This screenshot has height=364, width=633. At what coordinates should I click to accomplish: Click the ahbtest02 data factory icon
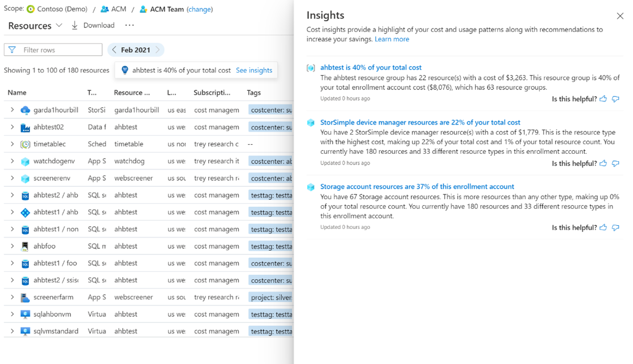[25, 127]
